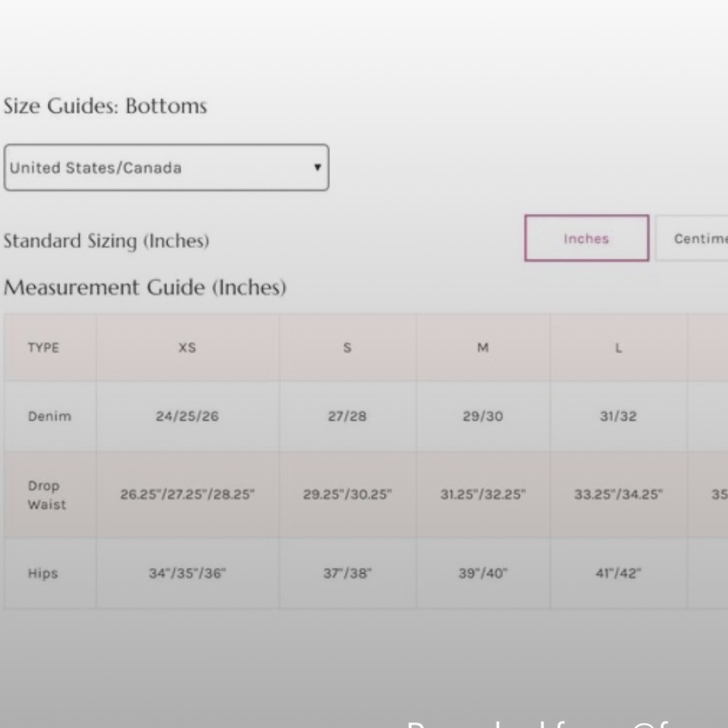The width and height of the screenshot is (728, 728).
Task: Click the Size Guides: Bottoms heading
Action: pos(105,106)
